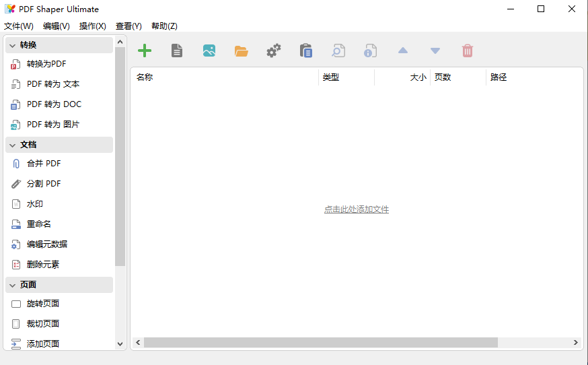Click the 裁切页面 page icon
This screenshot has width=588, height=365.
click(15, 324)
